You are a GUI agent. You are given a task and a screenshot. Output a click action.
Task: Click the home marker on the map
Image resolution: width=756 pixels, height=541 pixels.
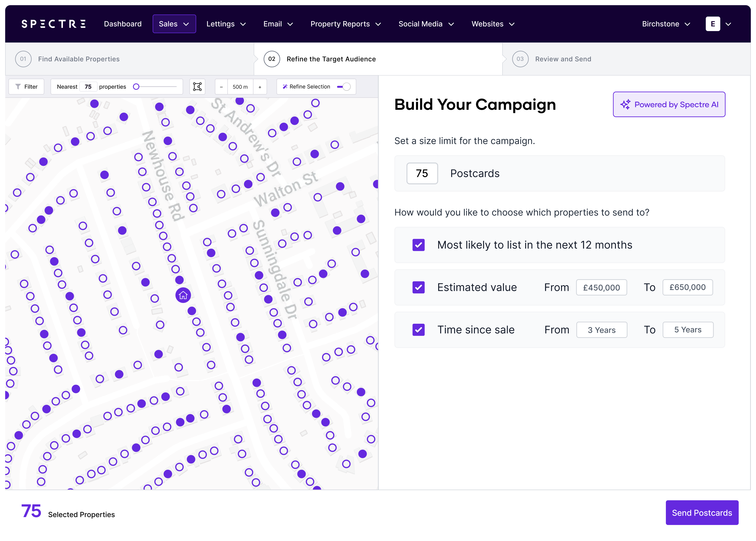point(183,295)
